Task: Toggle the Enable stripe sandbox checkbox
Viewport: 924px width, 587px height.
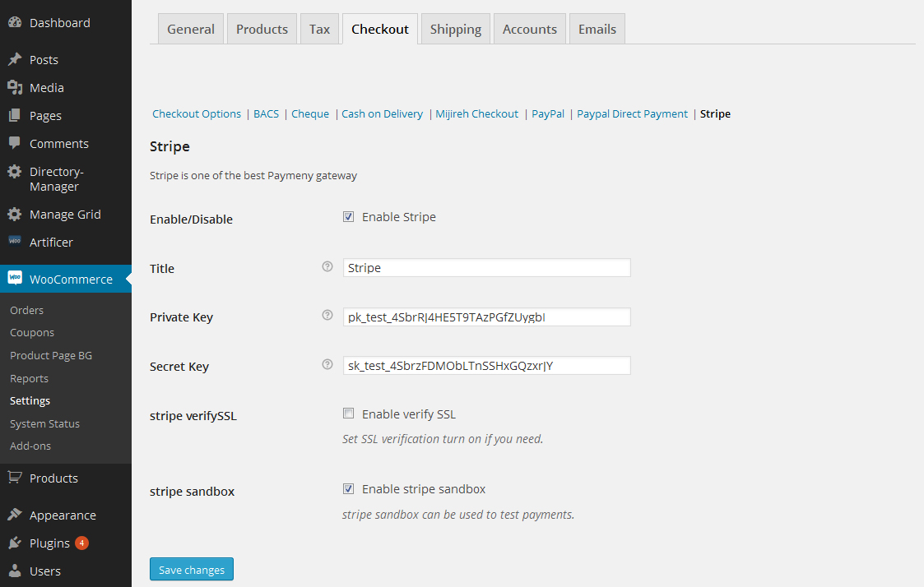Action: click(x=349, y=488)
